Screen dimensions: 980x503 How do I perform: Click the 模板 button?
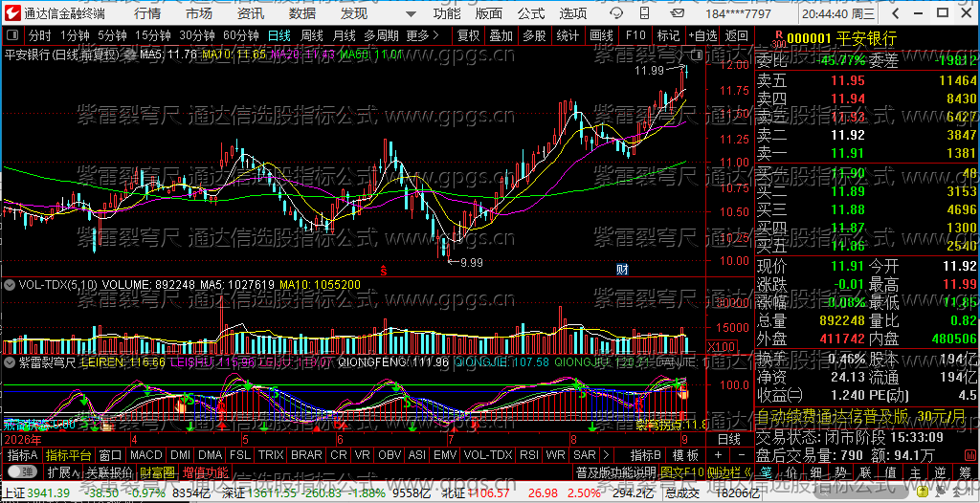point(685,454)
